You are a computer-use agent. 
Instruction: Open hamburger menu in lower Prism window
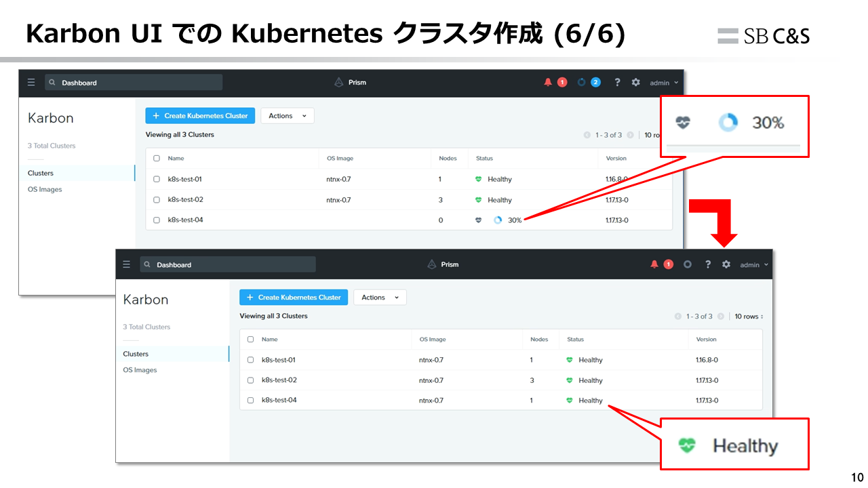coord(126,264)
